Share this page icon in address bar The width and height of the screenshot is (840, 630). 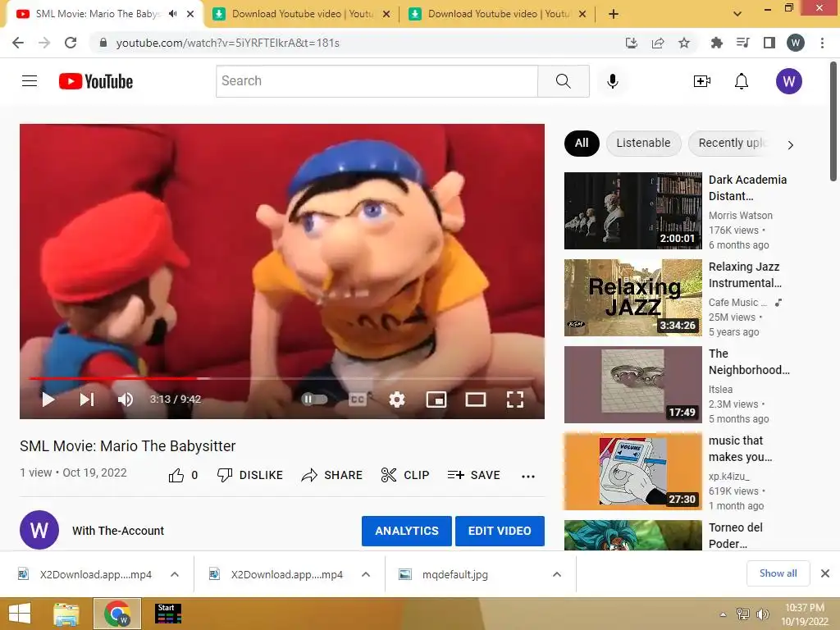pyautogui.click(x=658, y=43)
